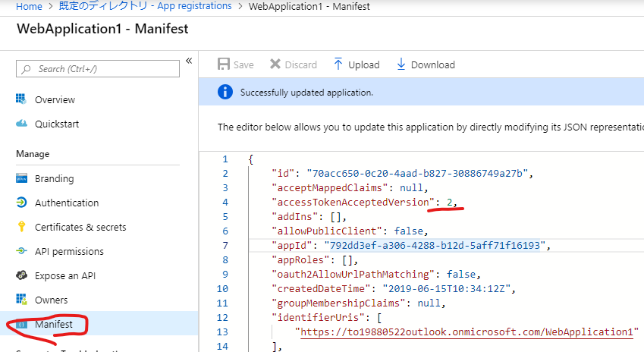This screenshot has width=644, height=352.
Task: Click the Search (Ctrl+/) input field
Action: coord(98,68)
